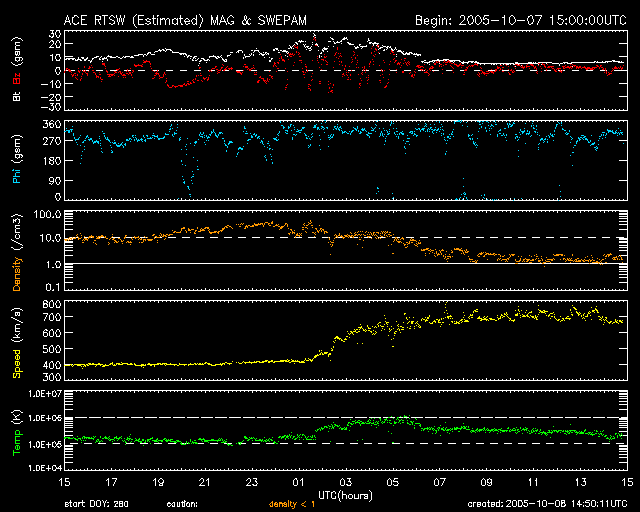Click the '-30' tick on the Bt Bz axis
Screen dimensions: 640x512
[x=51, y=107]
